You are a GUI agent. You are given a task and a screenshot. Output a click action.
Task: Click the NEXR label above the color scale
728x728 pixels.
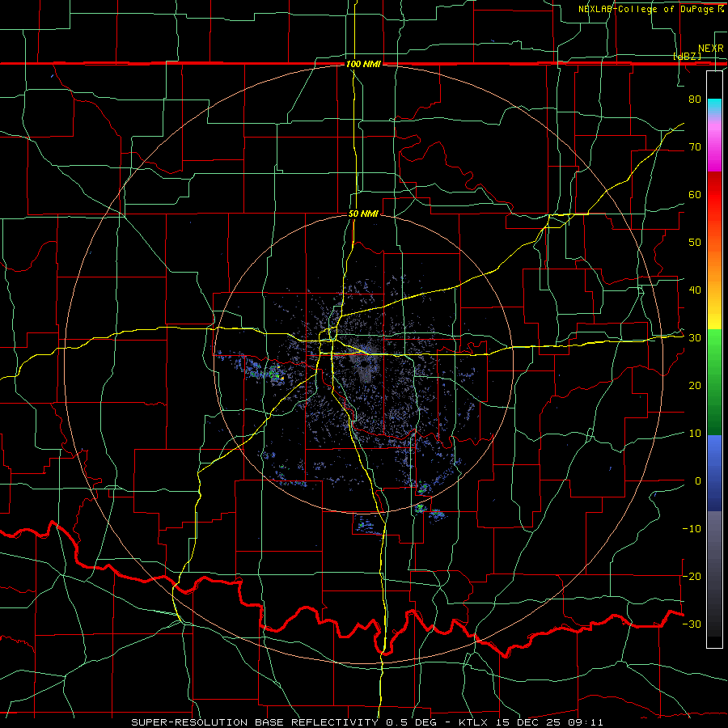(x=711, y=49)
